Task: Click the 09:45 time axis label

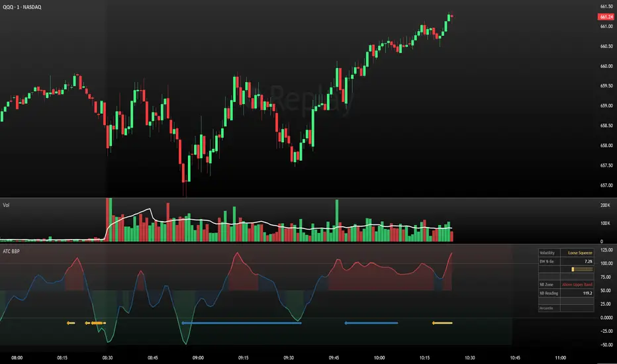Action: [x=334, y=357]
